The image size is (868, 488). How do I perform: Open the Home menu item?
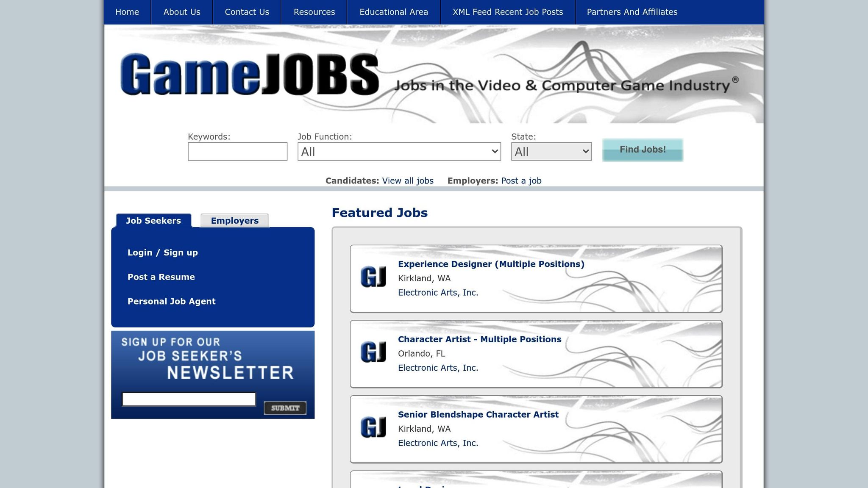click(127, 12)
